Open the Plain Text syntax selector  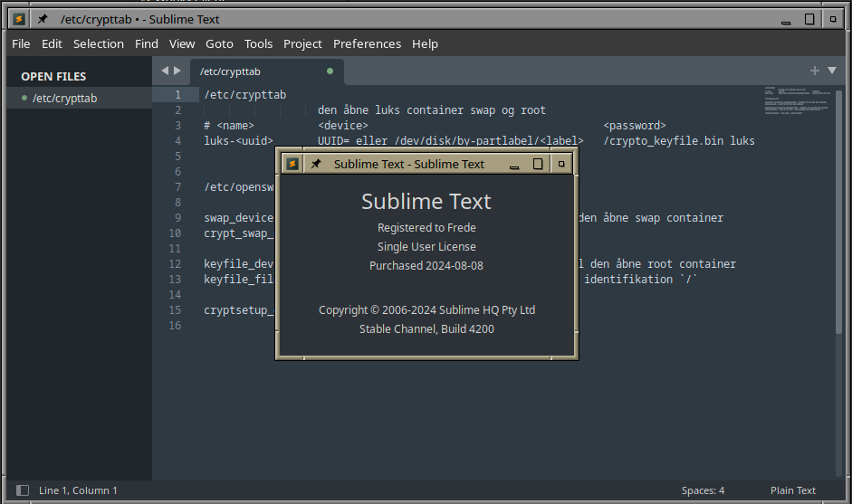click(x=793, y=490)
